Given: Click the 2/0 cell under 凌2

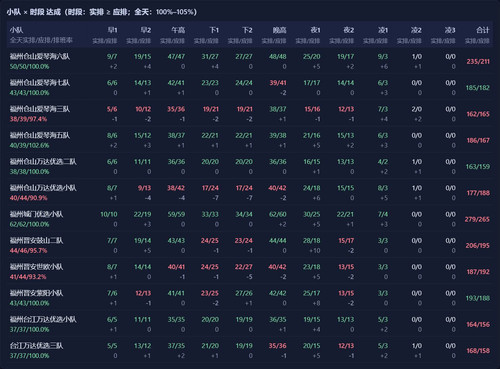Looking at the screenshot, I should tap(417, 109).
